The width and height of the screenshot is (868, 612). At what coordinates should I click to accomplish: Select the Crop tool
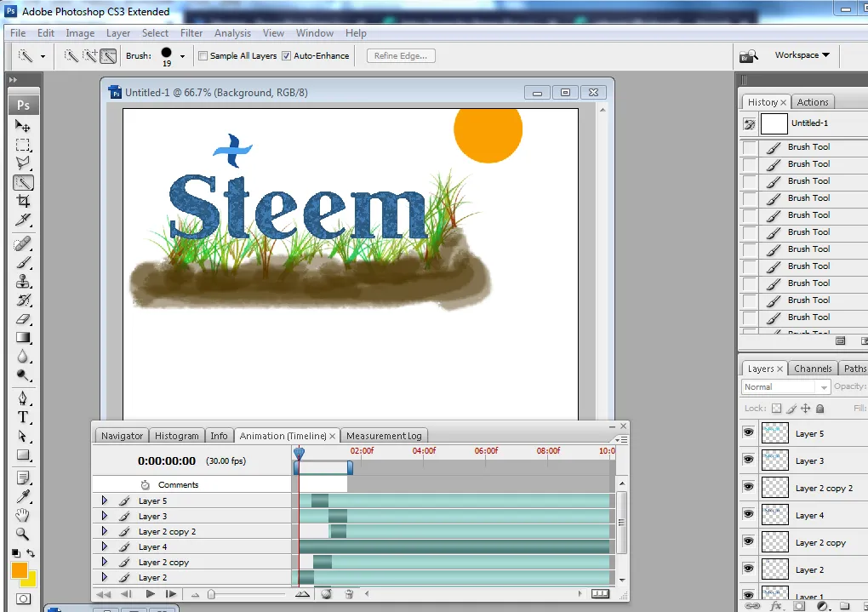pos(23,201)
